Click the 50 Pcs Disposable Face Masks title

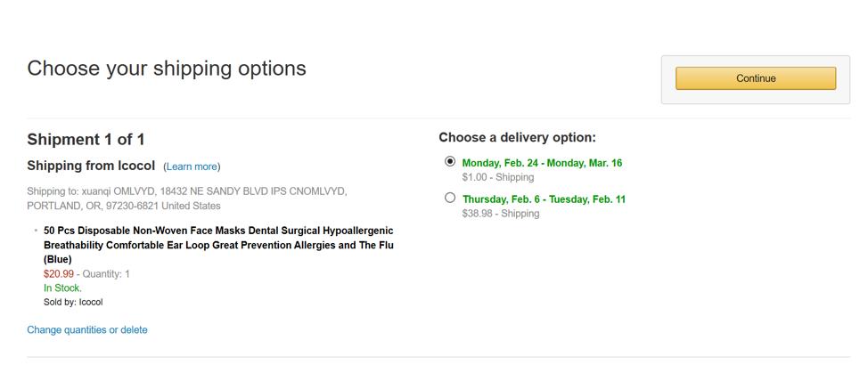click(x=218, y=244)
